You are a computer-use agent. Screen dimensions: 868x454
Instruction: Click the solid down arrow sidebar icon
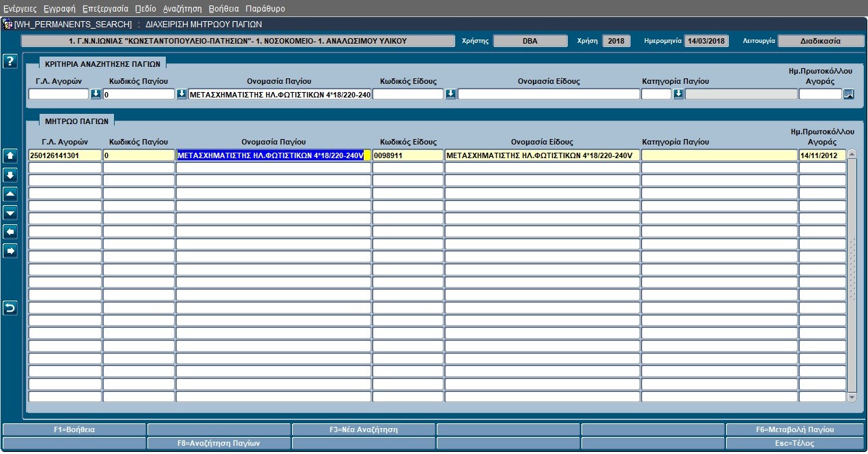(x=10, y=175)
